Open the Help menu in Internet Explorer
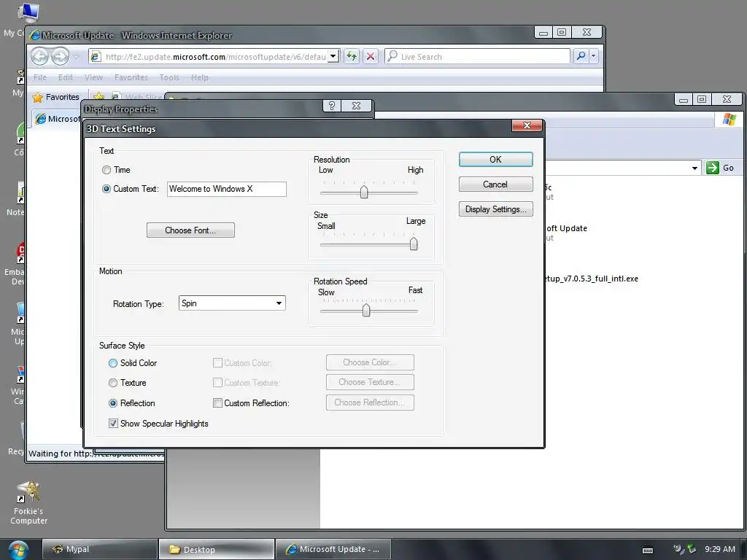 click(200, 77)
